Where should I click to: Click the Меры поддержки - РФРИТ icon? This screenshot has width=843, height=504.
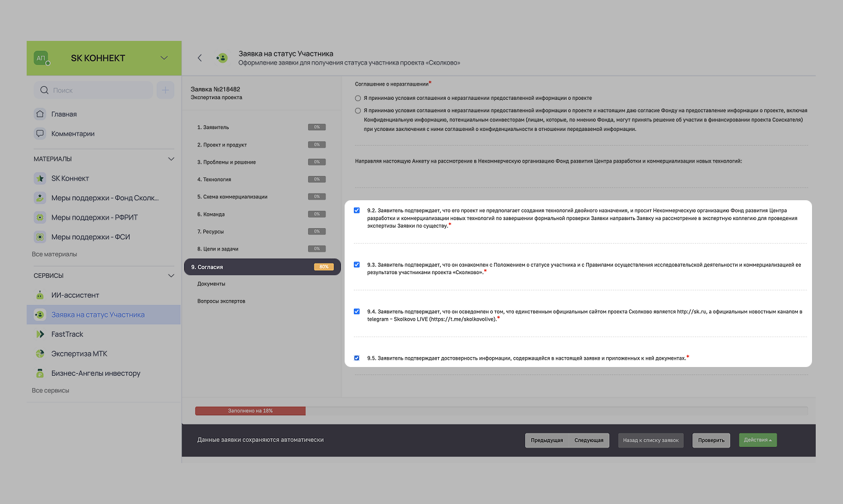click(x=40, y=218)
